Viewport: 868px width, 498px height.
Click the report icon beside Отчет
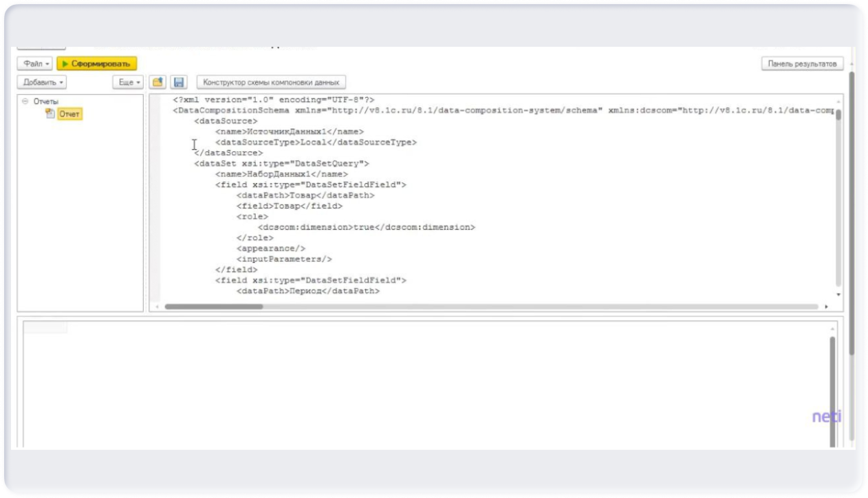pos(50,113)
